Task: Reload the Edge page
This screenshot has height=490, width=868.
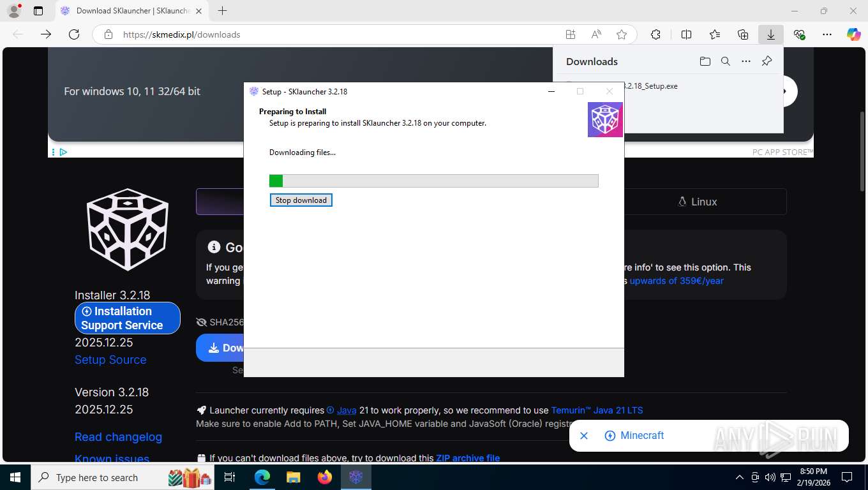Action: (x=74, y=34)
